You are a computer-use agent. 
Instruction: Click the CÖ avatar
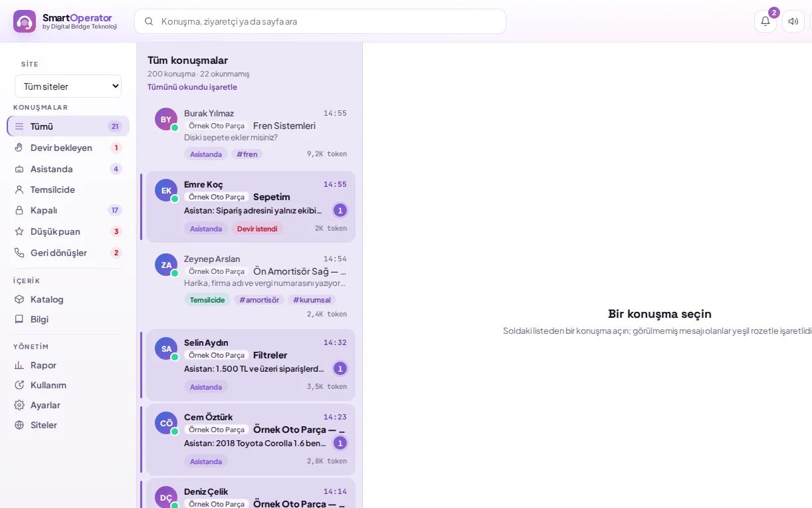point(166,423)
